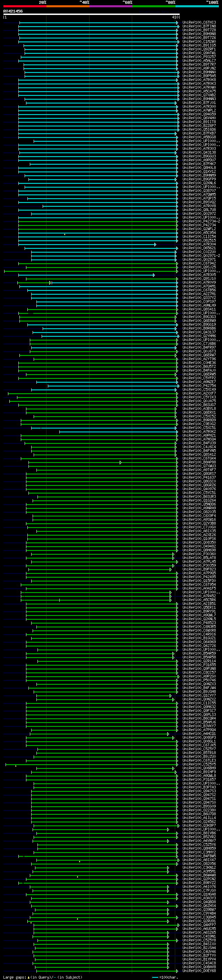Open hit UniRef100_P93257

pos(199,57)
